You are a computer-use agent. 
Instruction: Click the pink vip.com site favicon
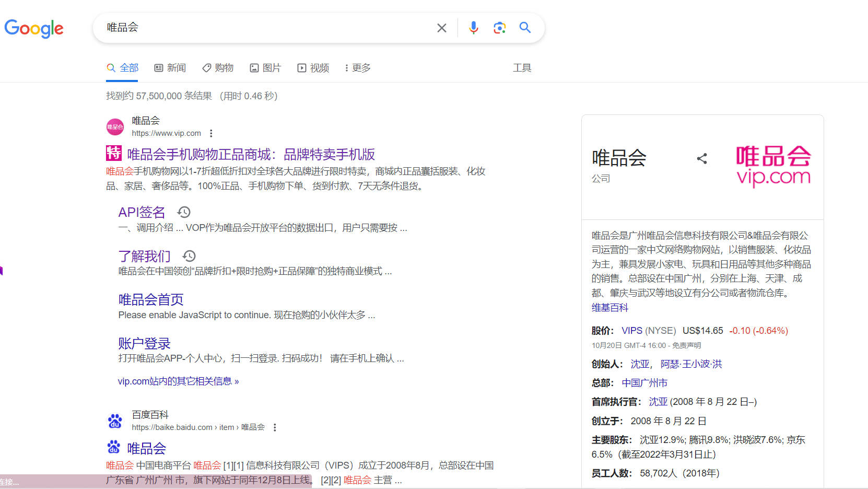[115, 127]
